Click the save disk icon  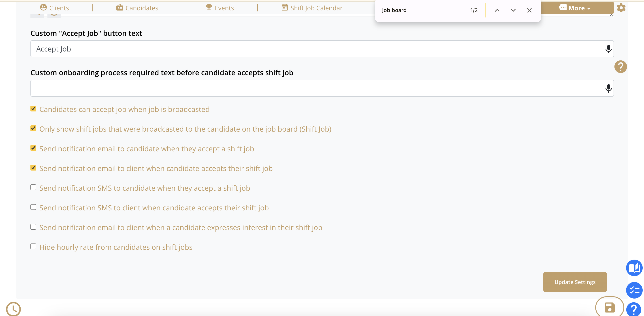pos(610,307)
